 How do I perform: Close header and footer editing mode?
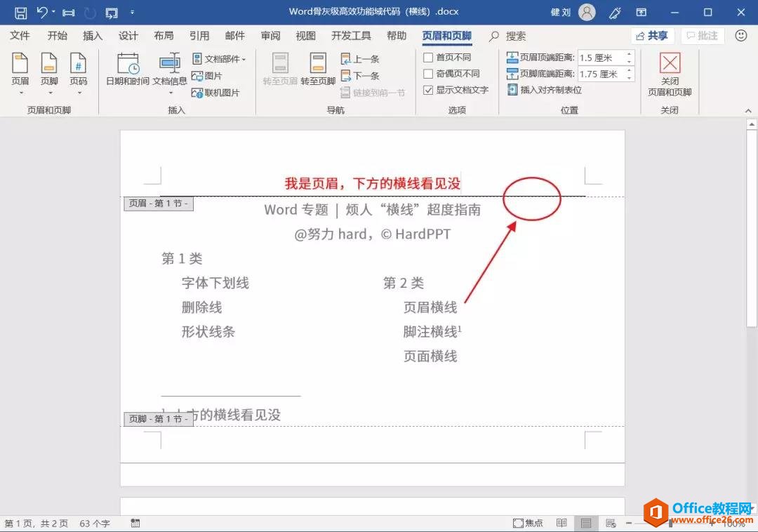click(670, 74)
